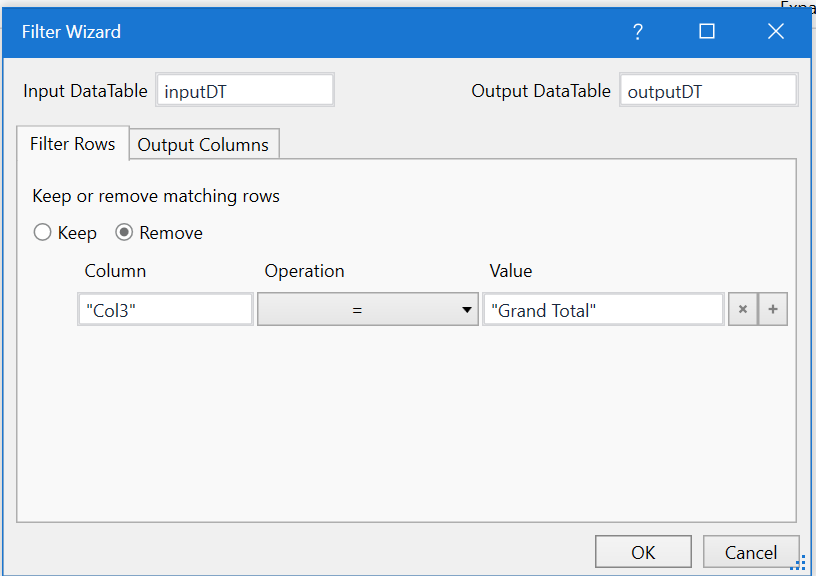816x576 pixels.
Task: Open the Output Columns tab
Action: [203, 145]
